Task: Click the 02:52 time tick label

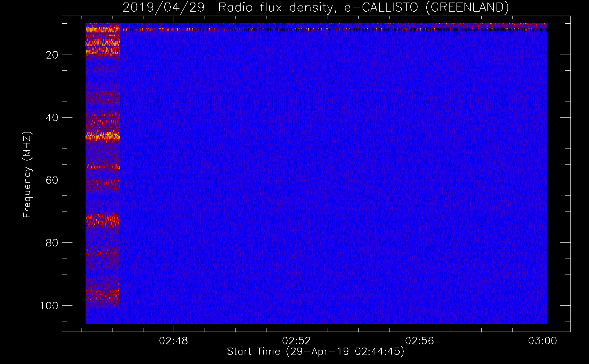Action: [x=297, y=341]
